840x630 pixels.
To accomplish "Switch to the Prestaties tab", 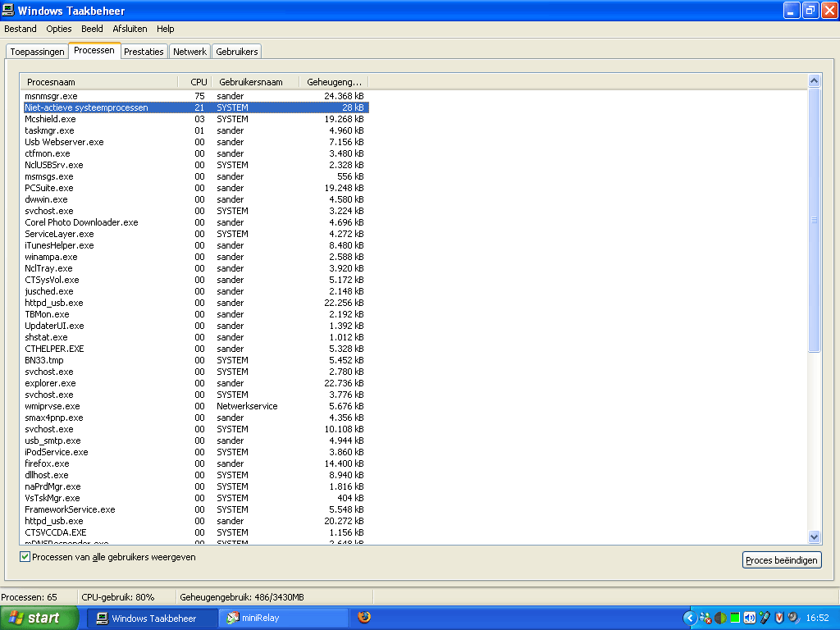I will click(x=144, y=52).
